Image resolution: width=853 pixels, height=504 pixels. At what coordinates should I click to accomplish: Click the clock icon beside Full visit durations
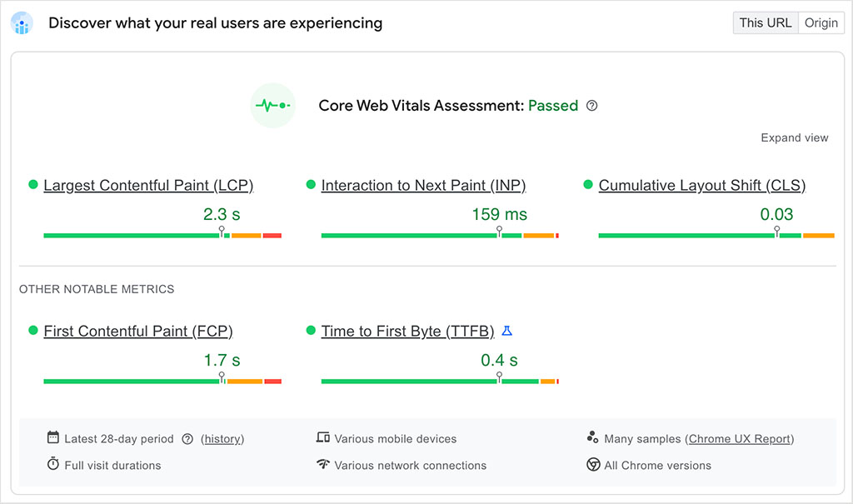pyautogui.click(x=52, y=465)
